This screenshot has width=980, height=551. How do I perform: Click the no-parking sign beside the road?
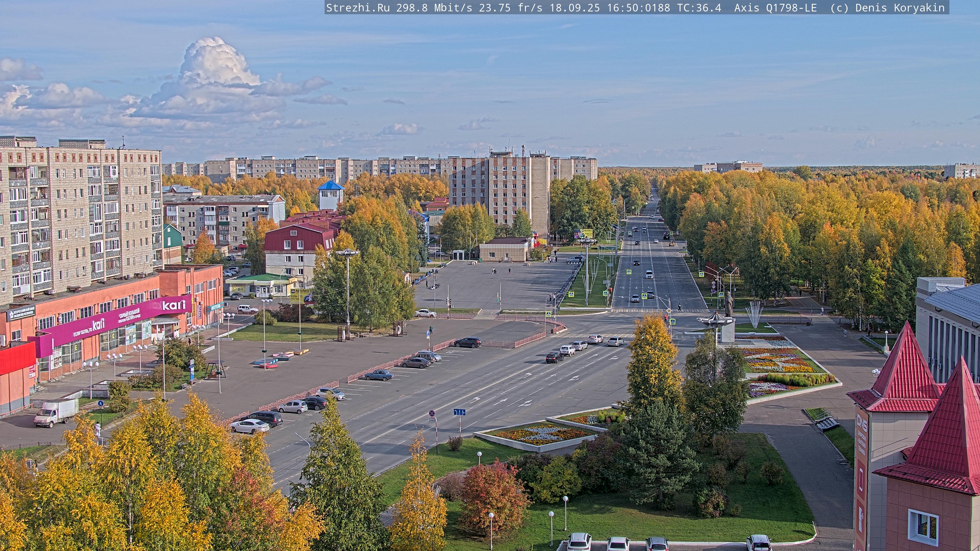(432, 413)
